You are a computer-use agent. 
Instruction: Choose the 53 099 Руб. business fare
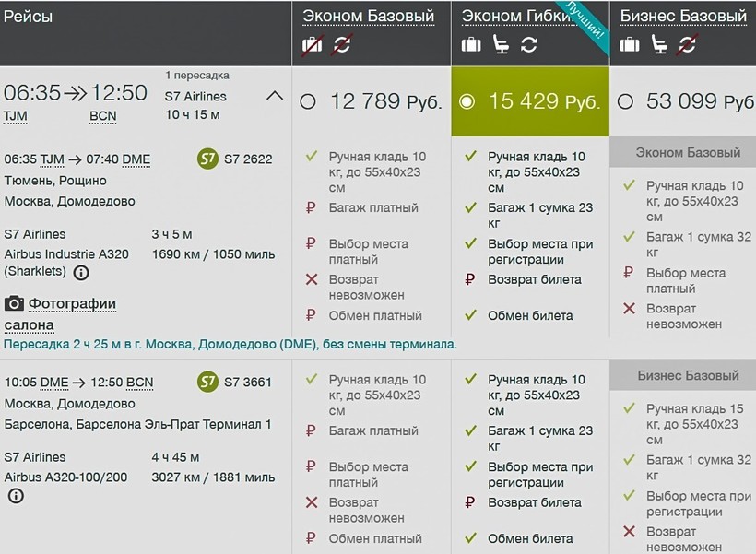click(625, 102)
